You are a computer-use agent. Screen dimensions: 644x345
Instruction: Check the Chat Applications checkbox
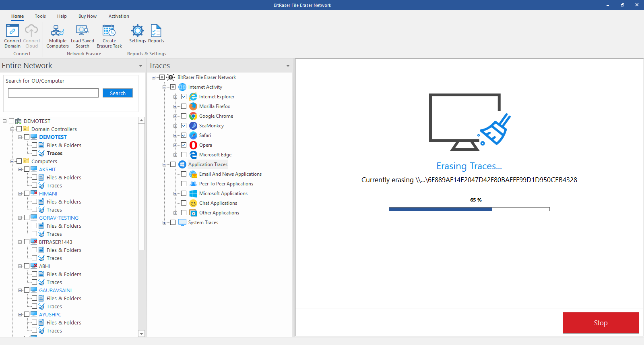coord(184,203)
